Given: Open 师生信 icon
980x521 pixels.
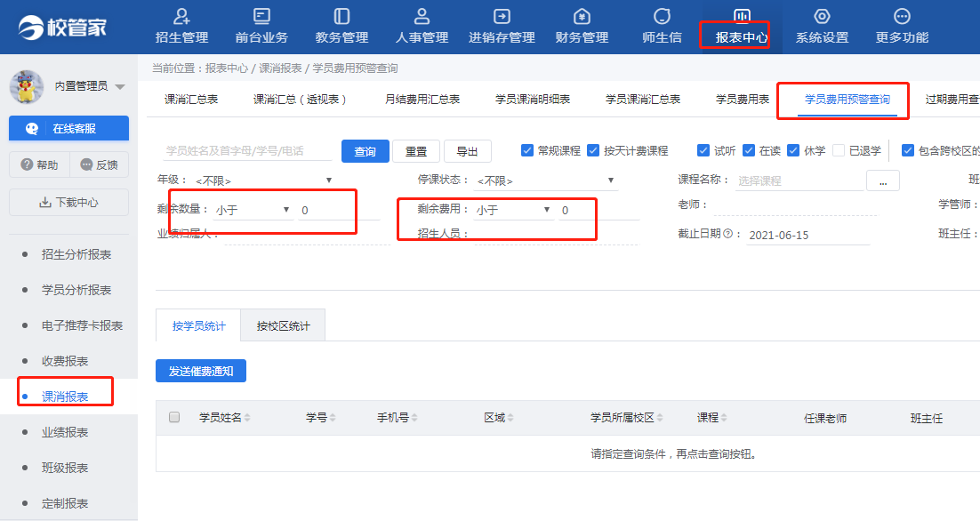Looking at the screenshot, I should point(662,16).
